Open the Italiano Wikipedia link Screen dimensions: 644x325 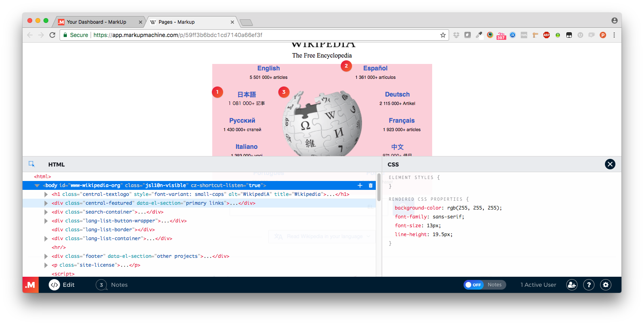246,147
